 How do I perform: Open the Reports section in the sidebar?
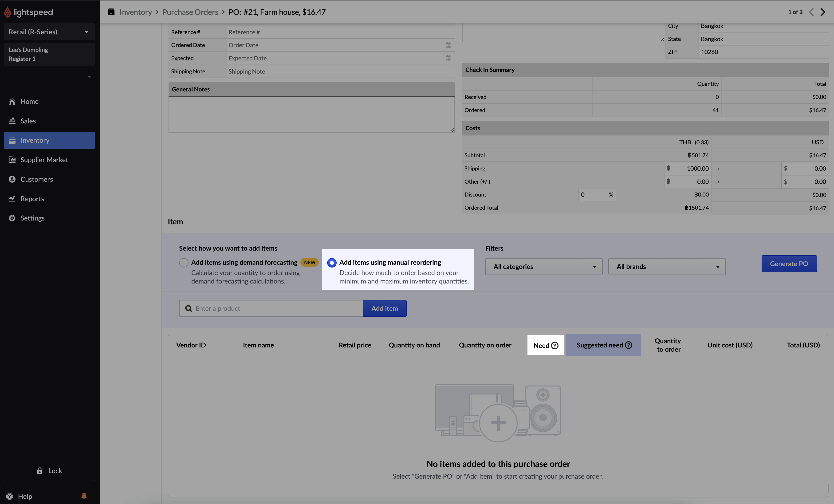coord(32,199)
